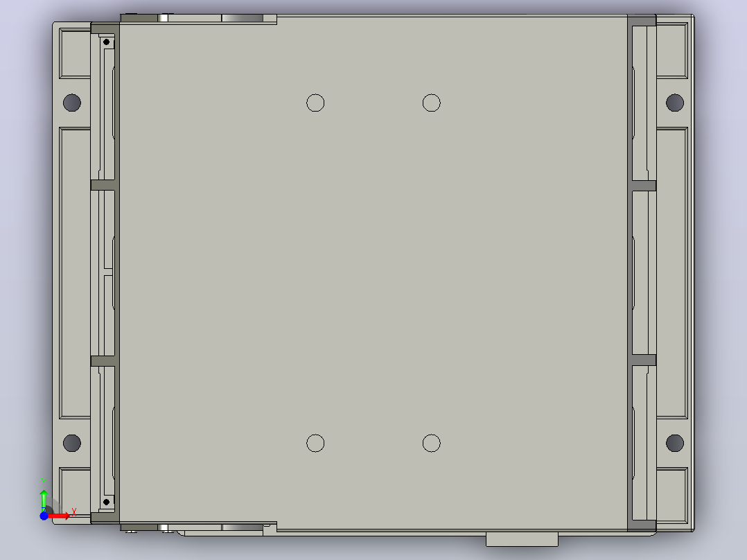Select the top-right circle outline on the center plate
Viewport: 747px width, 560px height.
[x=432, y=103]
